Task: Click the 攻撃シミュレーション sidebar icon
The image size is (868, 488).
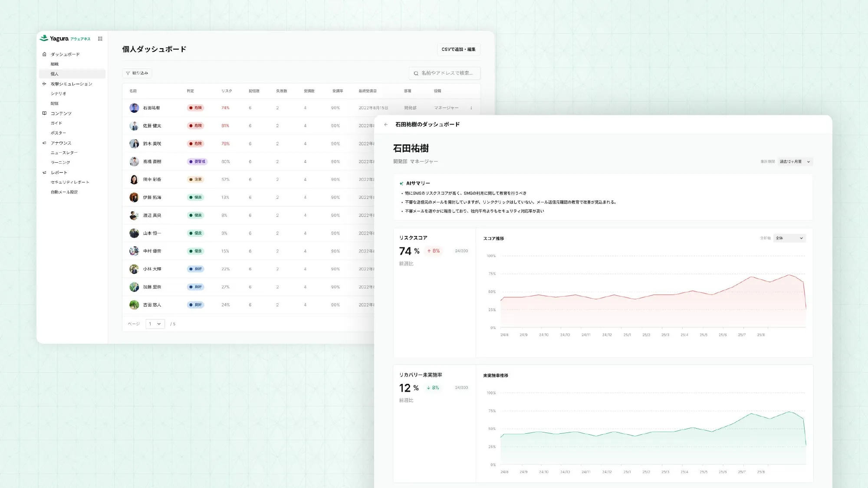Action: pyautogui.click(x=44, y=84)
